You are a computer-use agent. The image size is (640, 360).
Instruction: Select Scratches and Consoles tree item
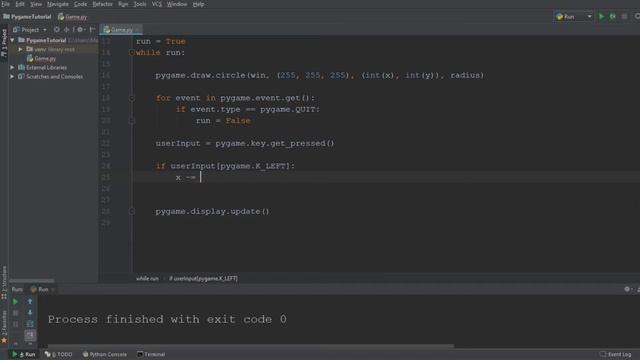[x=51, y=76]
